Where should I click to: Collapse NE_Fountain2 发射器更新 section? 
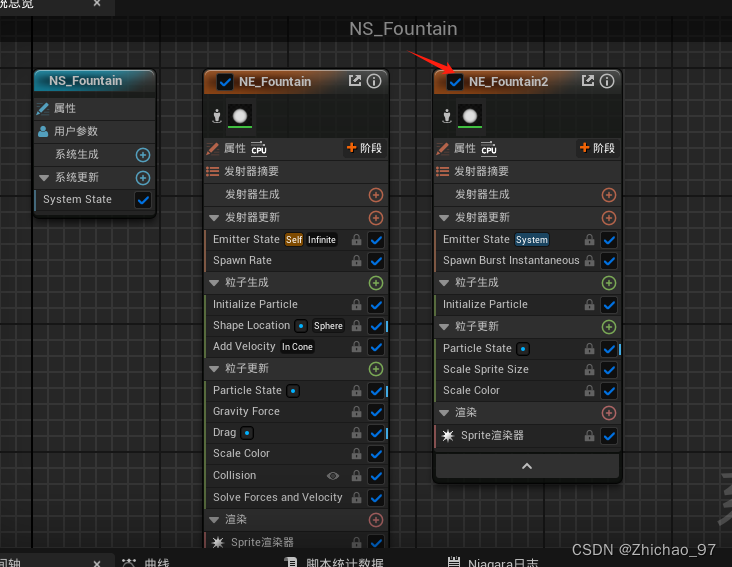click(444, 218)
